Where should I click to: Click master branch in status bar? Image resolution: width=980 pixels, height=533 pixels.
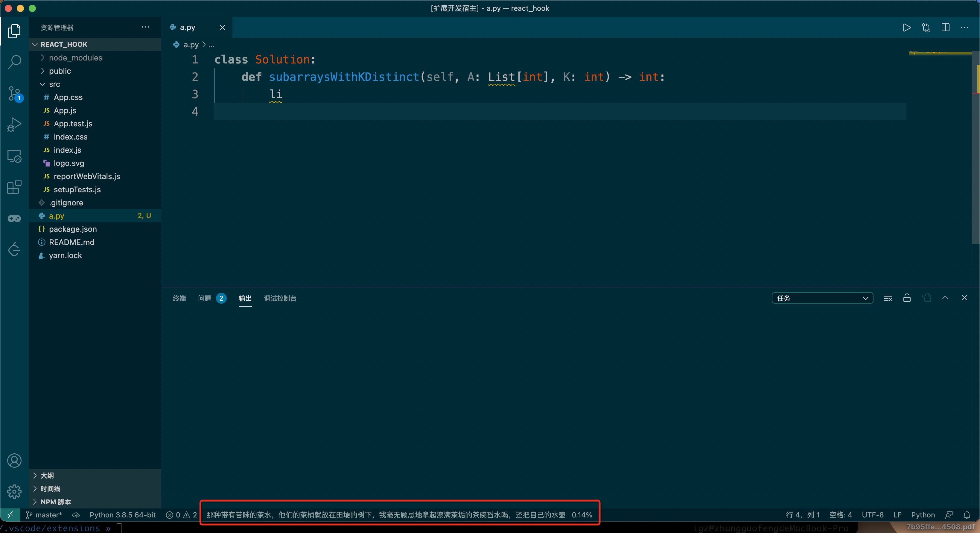pyautogui.click(x=44, y=515)
